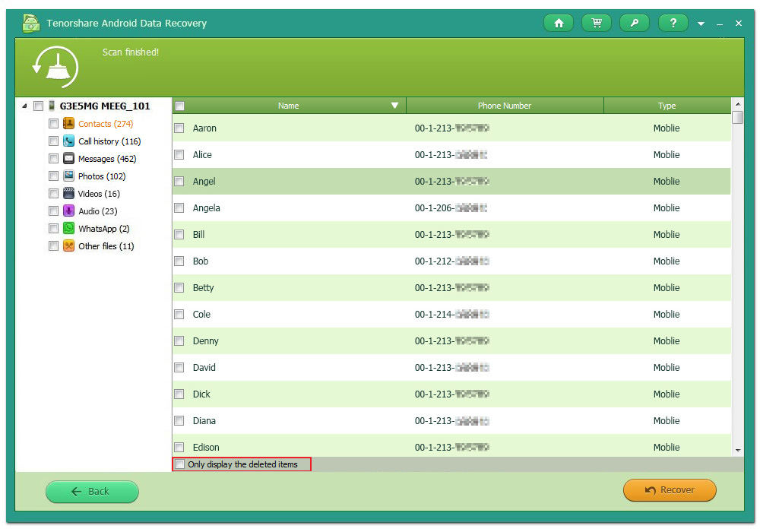Image resolution: width=760 pixels, height=532 pixels.
Task: Tick the Photos category checkbox
Action: point(53,176)
